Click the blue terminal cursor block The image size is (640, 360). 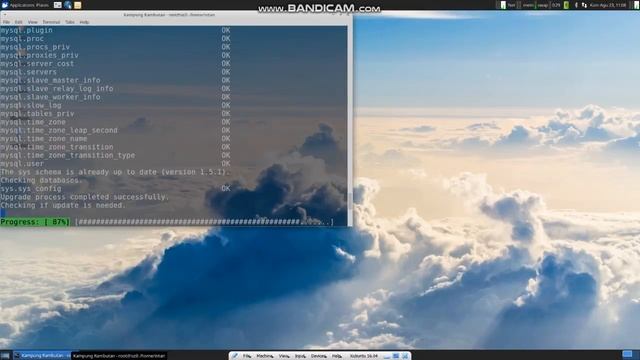(x=2, y=213)
